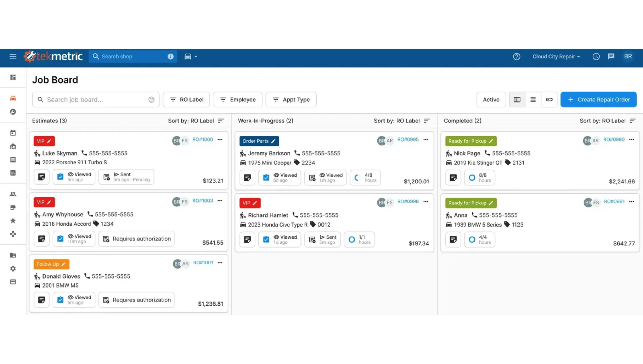Viewport: 643px width, 364px height.
Task: Click the link view icon beside list view
Action: [549, 100]
